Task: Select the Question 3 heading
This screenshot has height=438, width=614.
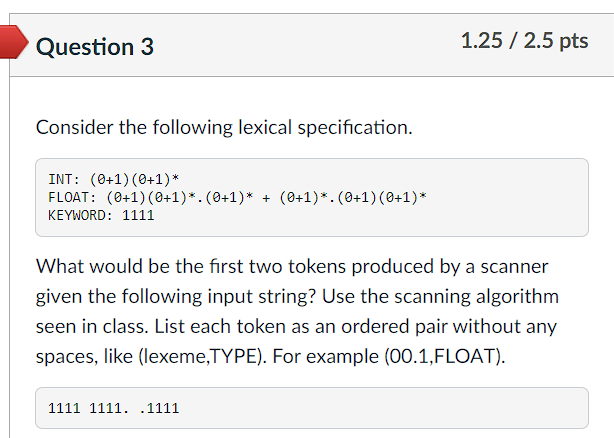Action: point(95,47)
